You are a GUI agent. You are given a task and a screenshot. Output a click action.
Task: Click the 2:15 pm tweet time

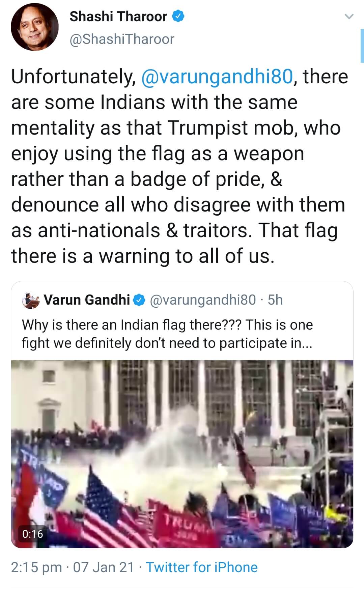pos(36,567)
